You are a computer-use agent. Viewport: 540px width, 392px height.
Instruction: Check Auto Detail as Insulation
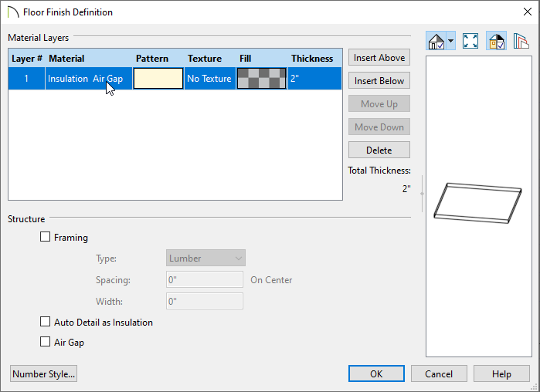(45, 322)
